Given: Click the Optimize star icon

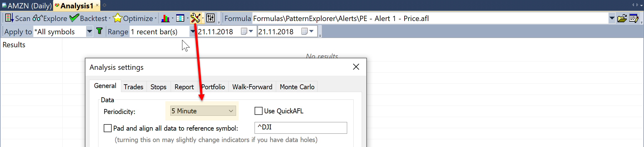Looking at the screenshot, I should point(118,18).
